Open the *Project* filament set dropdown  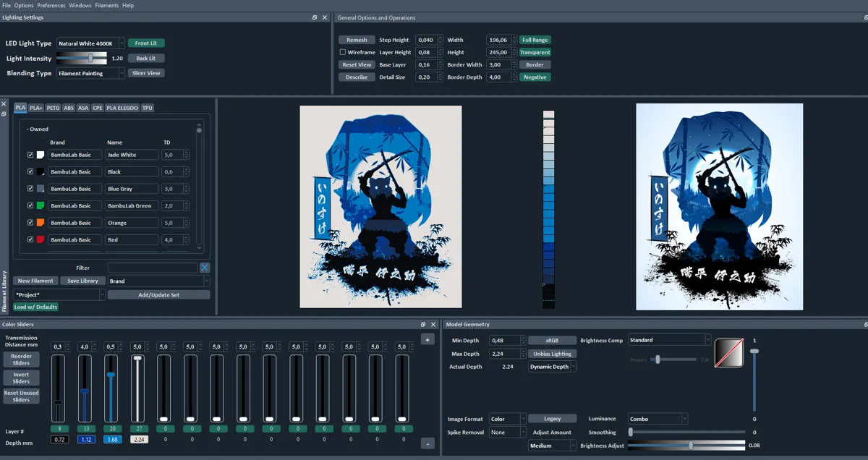[59, 295]
